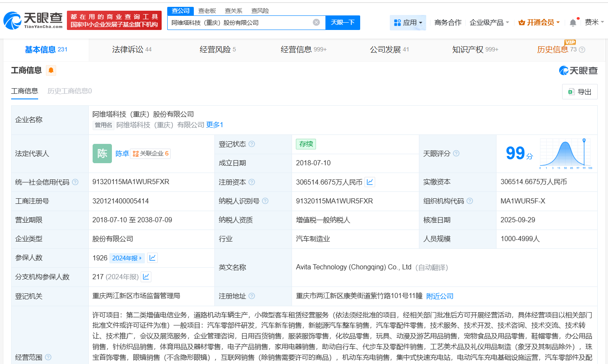Image resolution: width=608 pixels, height=364 pixels.
Task: Clear the search box via the ⊗ icon
Action: point(316,22)
